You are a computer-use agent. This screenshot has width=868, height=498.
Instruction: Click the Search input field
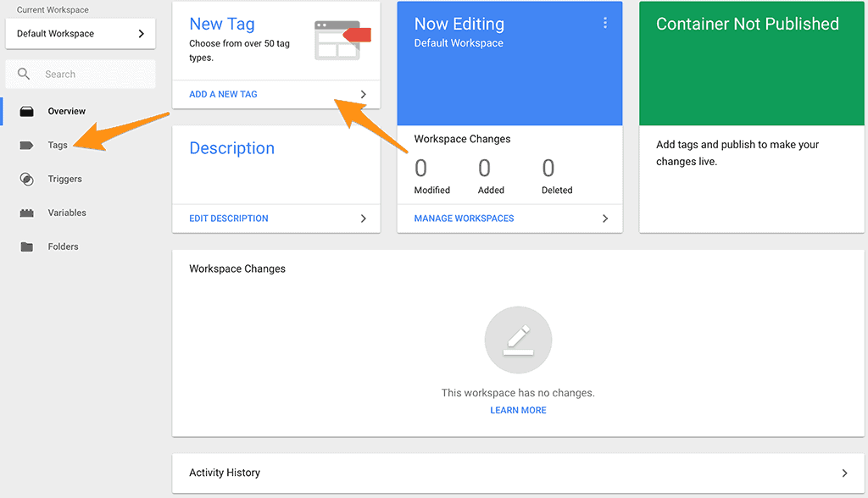point(81,75)
